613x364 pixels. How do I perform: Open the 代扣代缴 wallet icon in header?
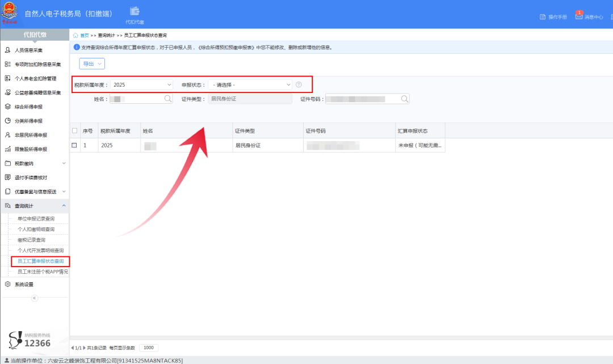[135, 11]
